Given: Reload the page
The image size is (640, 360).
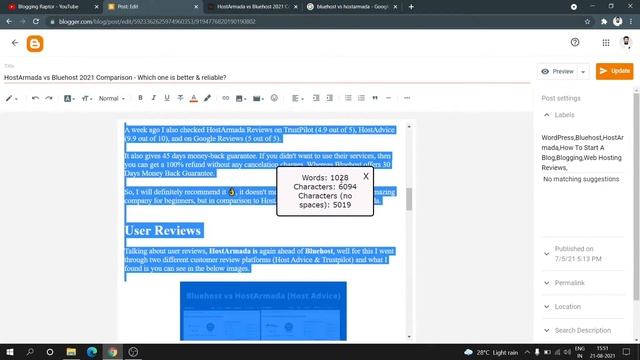Looking at the screenshot, I should click(x=36, y=22).
